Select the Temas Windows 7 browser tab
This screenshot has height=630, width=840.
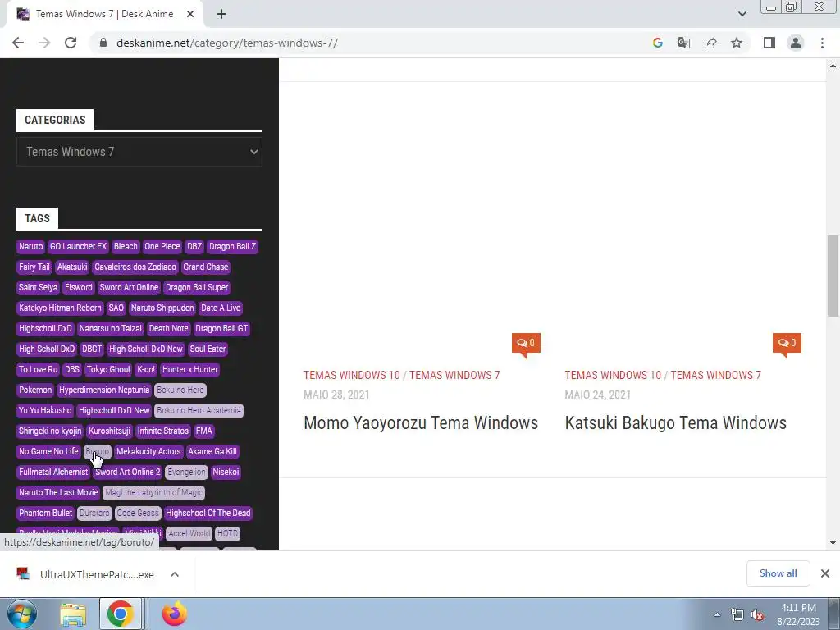pos(105,14)
